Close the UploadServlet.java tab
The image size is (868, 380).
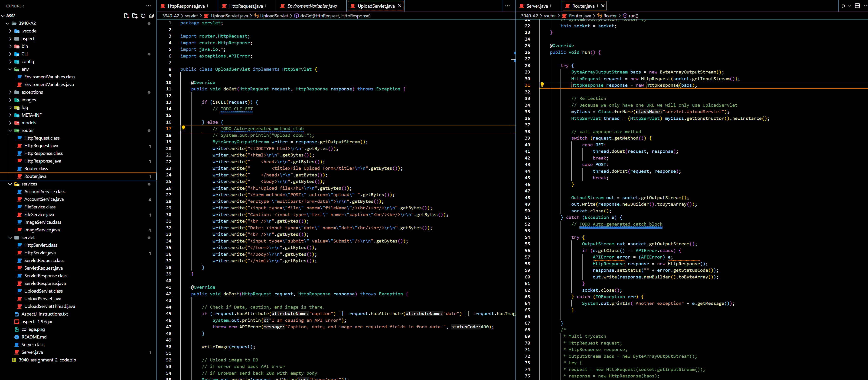pyautogui.click(x=400, y=6)
